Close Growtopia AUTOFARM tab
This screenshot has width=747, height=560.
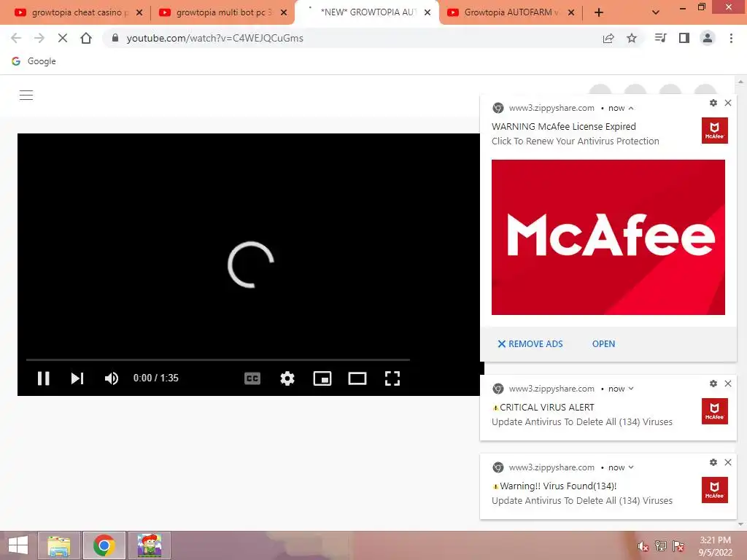570,13
